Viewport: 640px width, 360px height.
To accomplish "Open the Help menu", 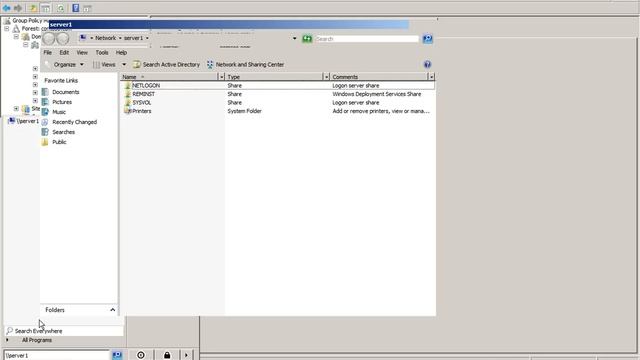I will (121, 53).
